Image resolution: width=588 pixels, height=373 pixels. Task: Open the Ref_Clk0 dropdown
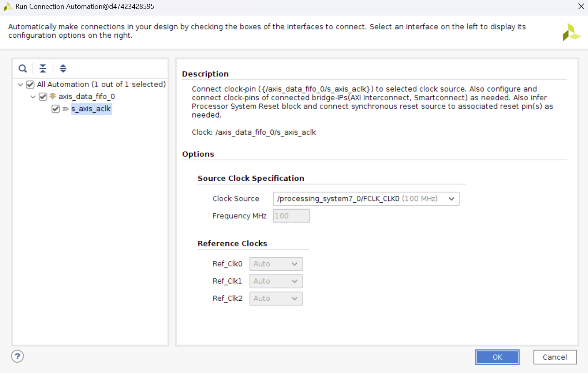276,264
